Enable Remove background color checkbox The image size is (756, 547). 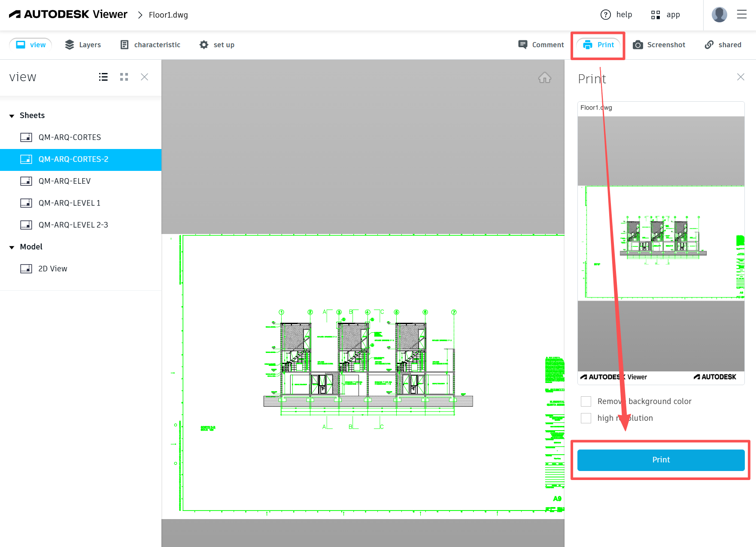586,401
